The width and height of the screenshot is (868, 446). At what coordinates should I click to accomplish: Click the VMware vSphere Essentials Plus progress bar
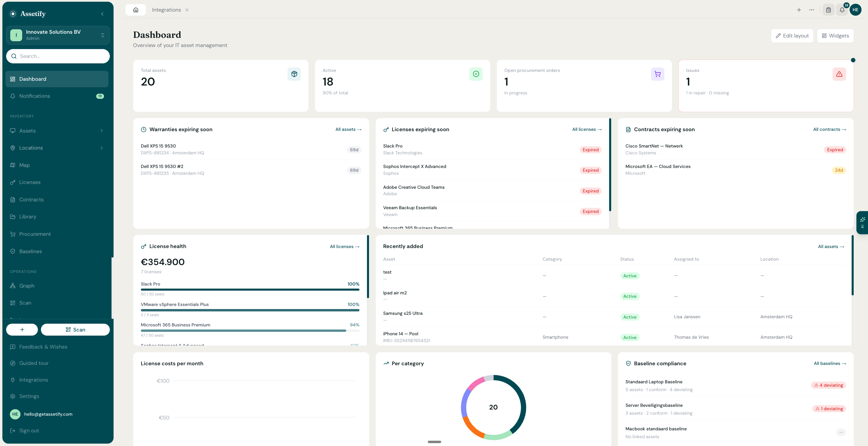(250, 310)
